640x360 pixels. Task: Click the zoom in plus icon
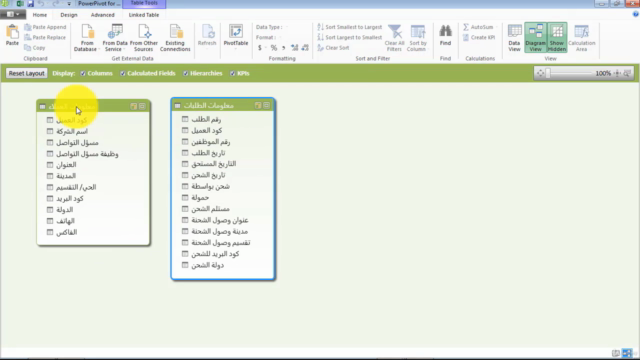(x=617, y=73)
